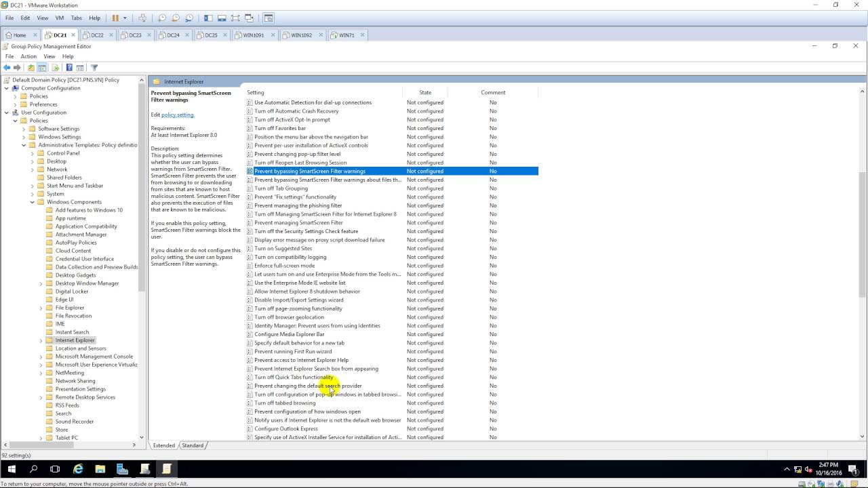
Task: Click VMware enter full screen icon
Action: click(x=236, y=18)
